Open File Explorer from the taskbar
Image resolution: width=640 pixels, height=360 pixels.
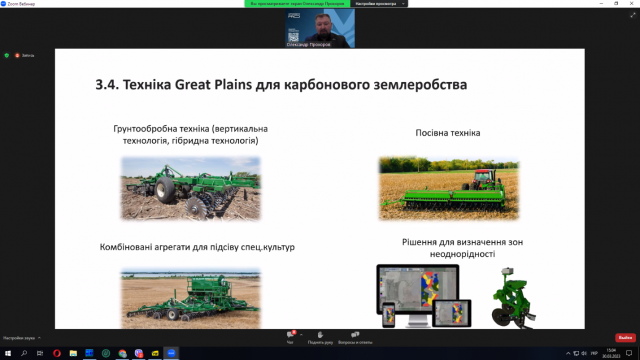[73, 353]
